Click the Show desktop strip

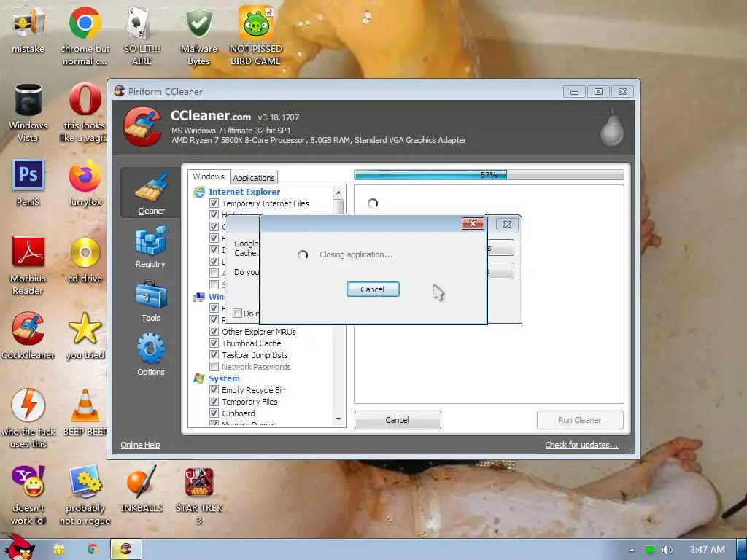(741, 550)
